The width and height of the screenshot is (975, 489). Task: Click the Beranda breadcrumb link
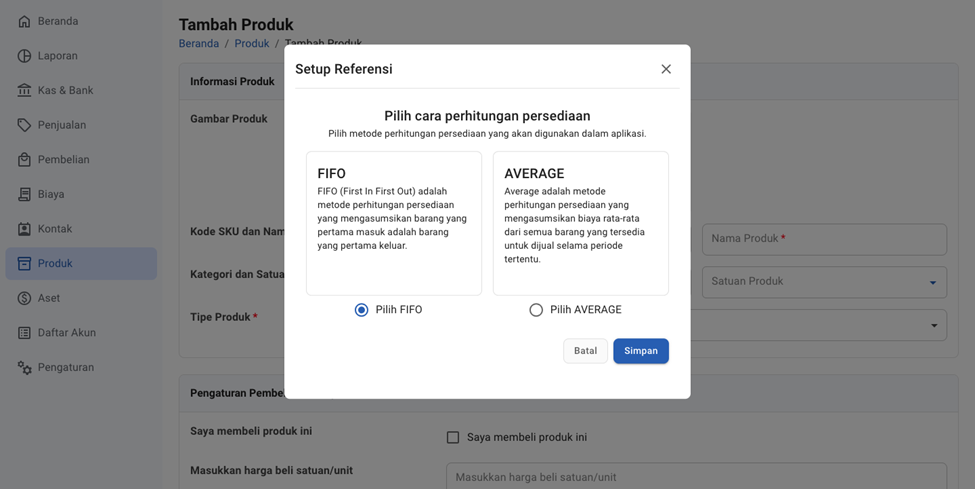(x=198, y=44)
